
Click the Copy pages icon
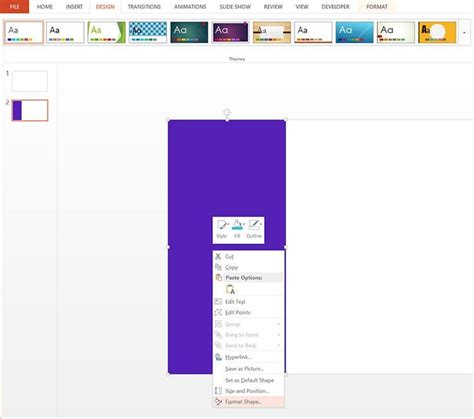click(218, 267)
